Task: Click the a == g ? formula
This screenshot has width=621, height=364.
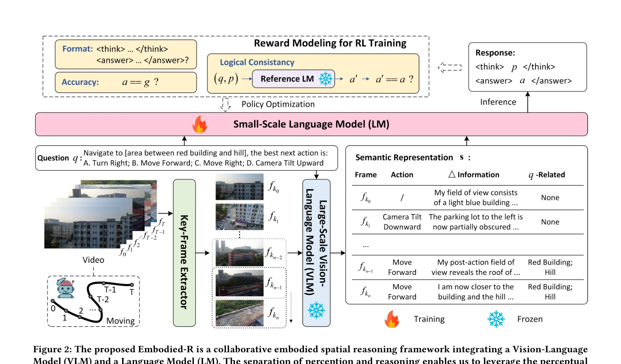Action: pyautogui.click(x=140, y=82)
